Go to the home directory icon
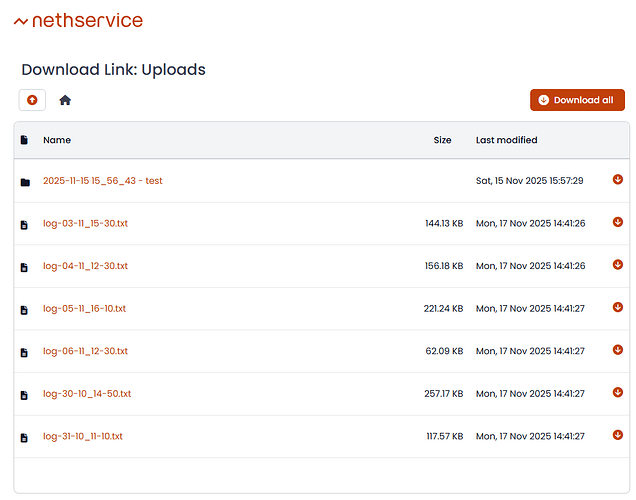Screen dimensions: 636x500 pos(65,100)
